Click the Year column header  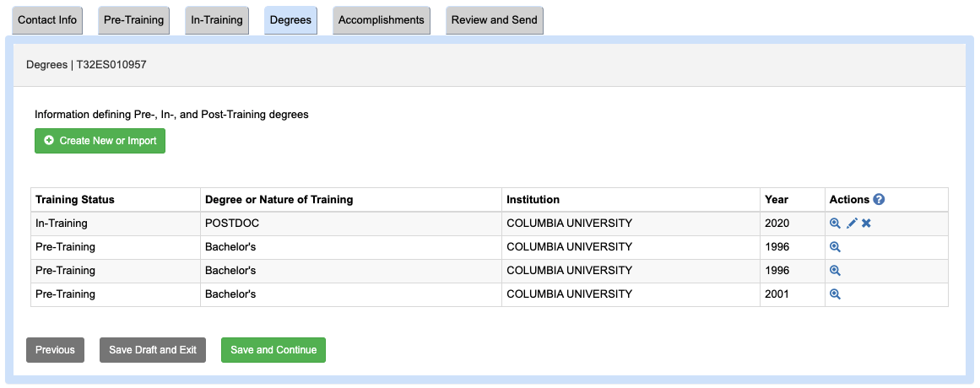click(x=777, y=200)
